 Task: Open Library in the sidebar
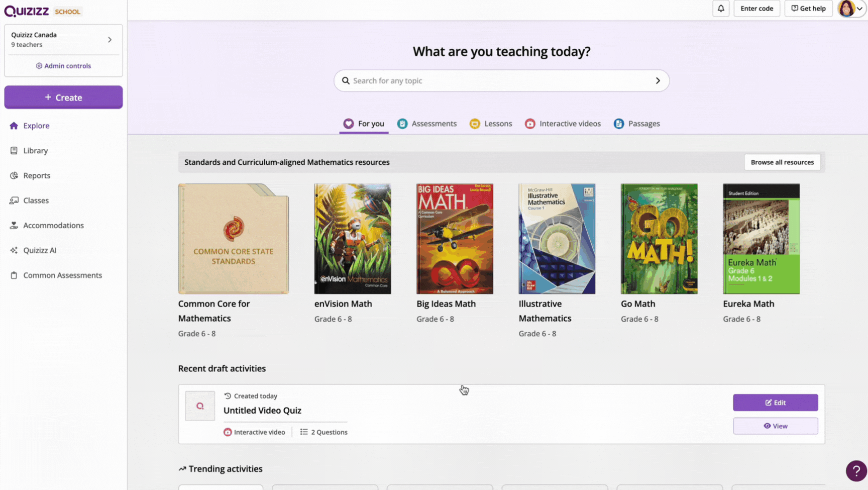click(35, 151)
